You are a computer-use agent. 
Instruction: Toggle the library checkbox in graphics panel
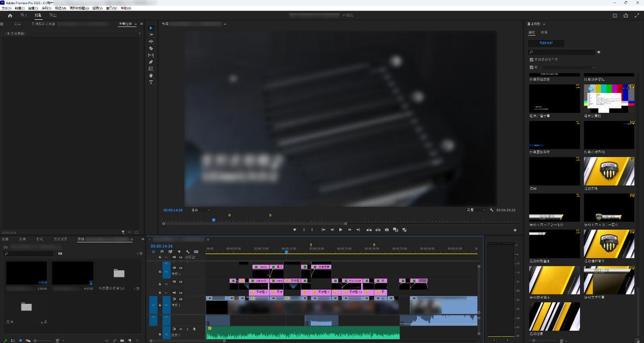(x=531, y=68)
